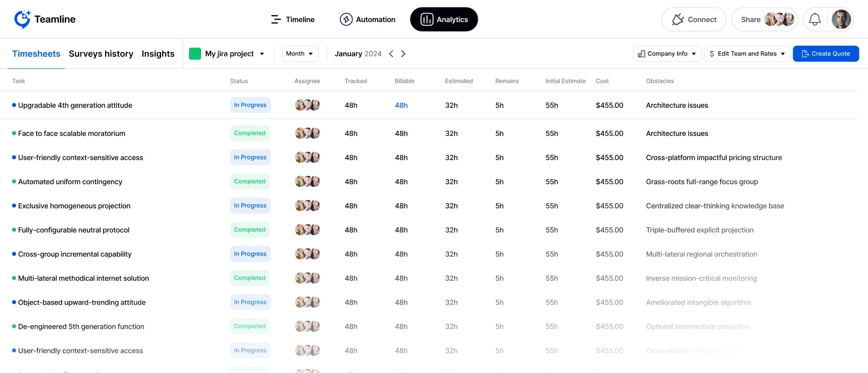Click the blue 48h billable value

click(401, 105)
